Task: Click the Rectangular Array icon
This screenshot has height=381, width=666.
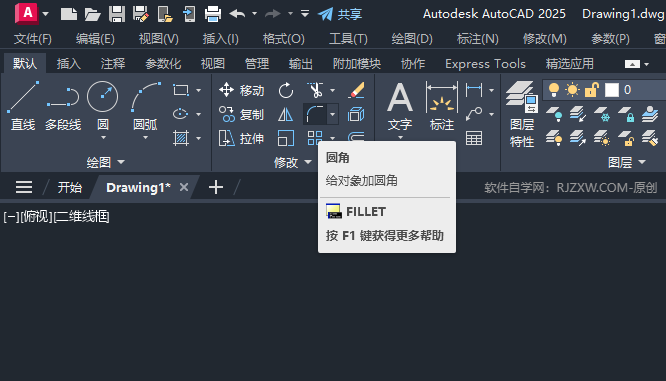Action: point(315,138)
